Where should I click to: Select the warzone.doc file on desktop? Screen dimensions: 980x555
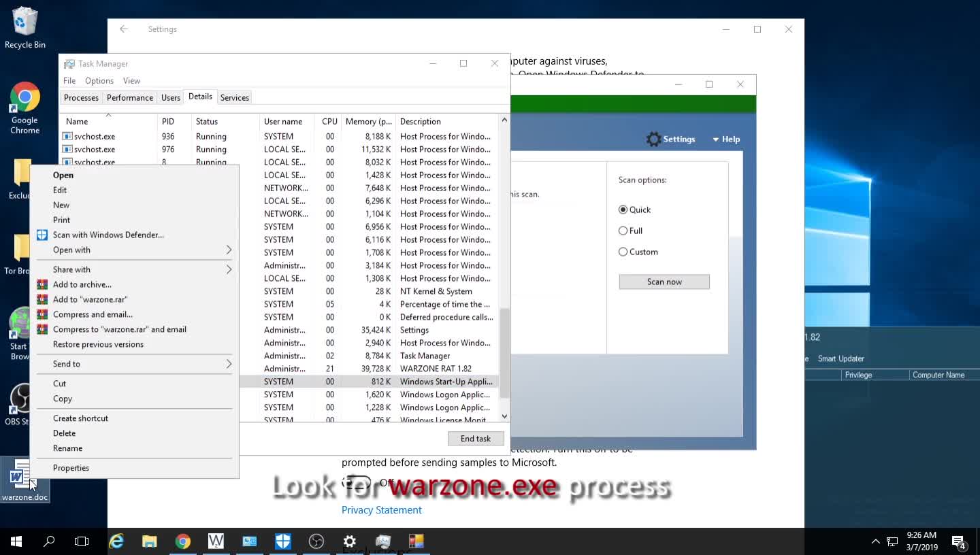(24, 480)
